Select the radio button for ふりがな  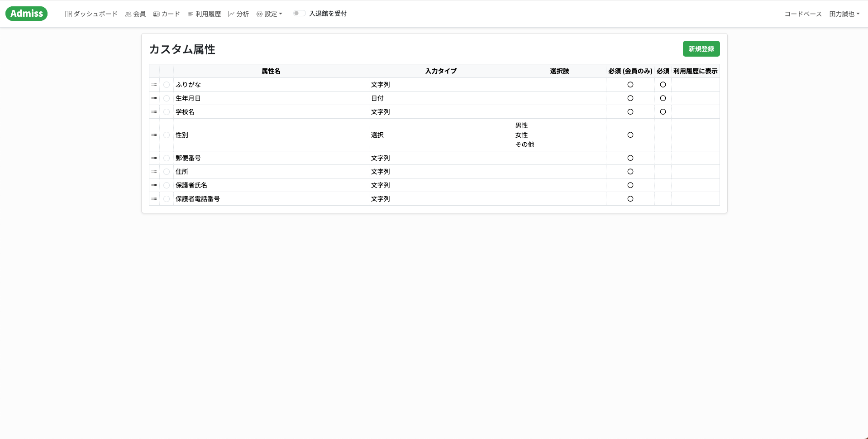click(x=167, y=85)
